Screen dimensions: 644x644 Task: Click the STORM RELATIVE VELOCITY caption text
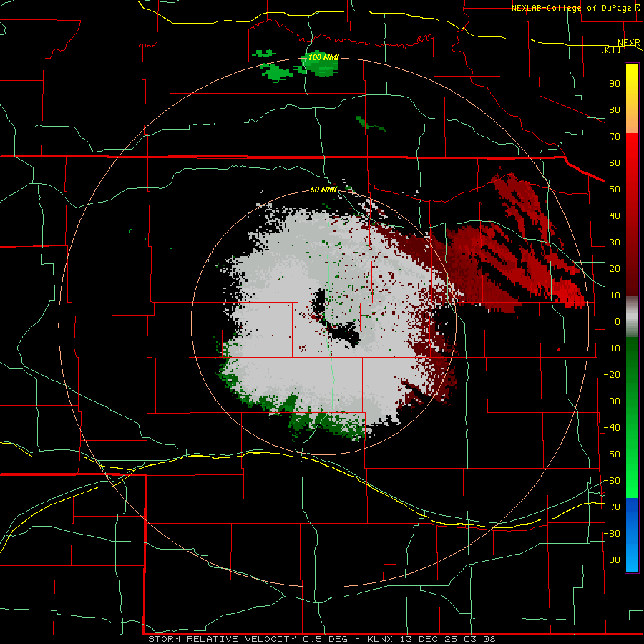pyautogui.click(x=222, y=639)
